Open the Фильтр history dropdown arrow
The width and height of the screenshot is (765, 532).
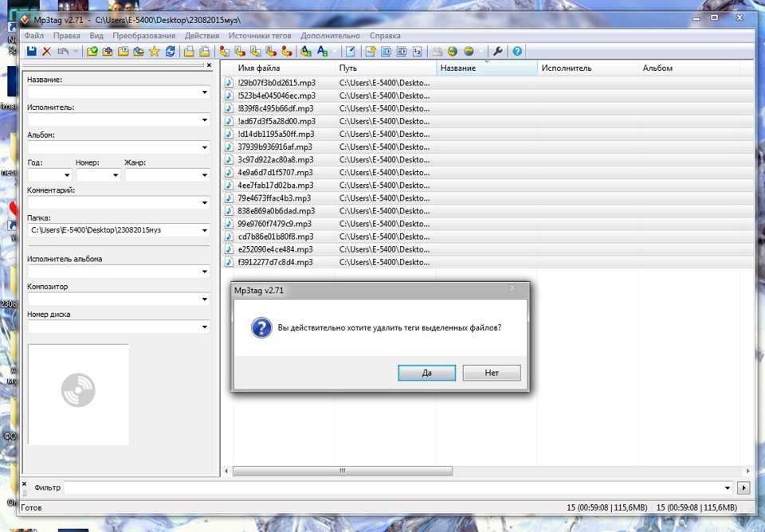[727, 487]
